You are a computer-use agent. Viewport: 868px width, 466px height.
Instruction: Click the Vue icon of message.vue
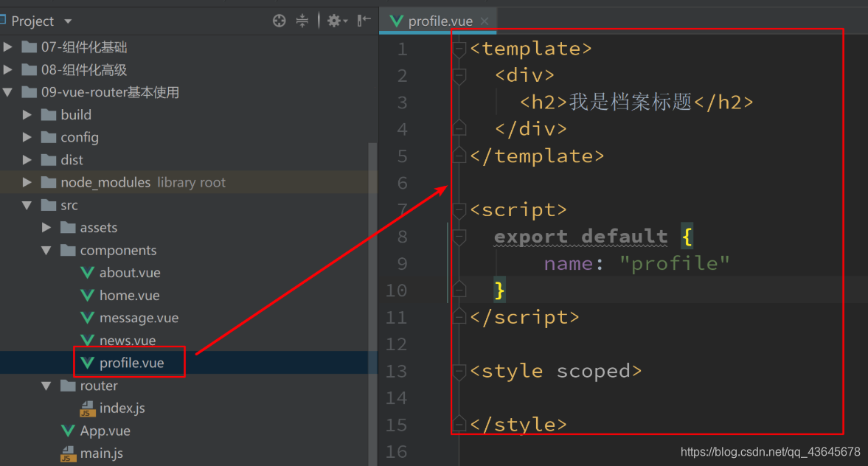[88, 319]
